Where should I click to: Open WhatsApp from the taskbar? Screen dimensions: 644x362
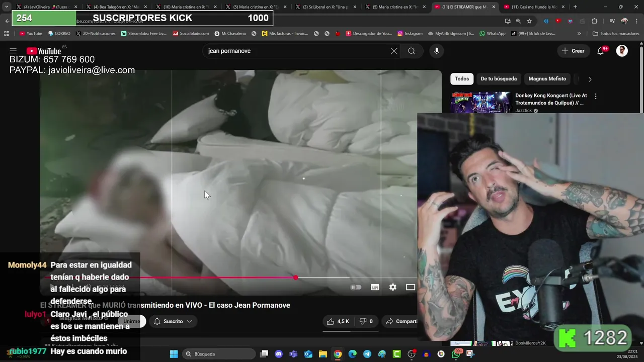click(456, 354)
